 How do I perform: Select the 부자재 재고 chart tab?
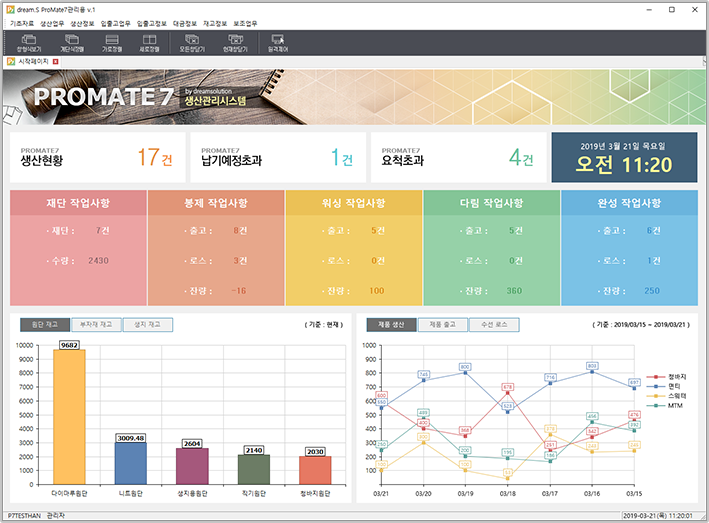(96, 325)
